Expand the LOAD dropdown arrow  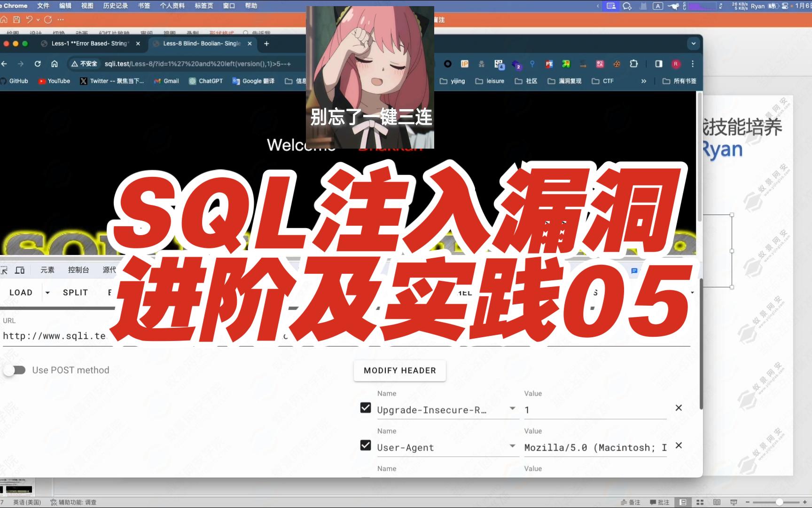point(47,293)
